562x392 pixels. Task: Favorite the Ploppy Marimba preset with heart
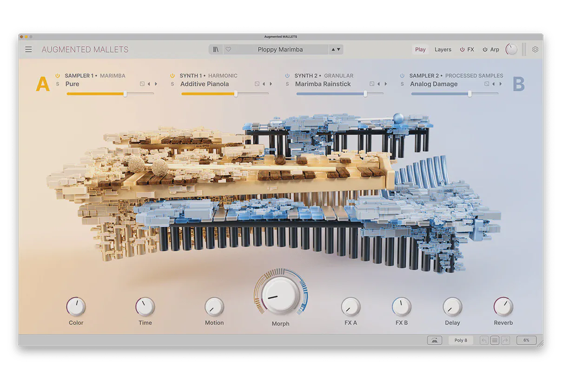(x=228, y=49)
